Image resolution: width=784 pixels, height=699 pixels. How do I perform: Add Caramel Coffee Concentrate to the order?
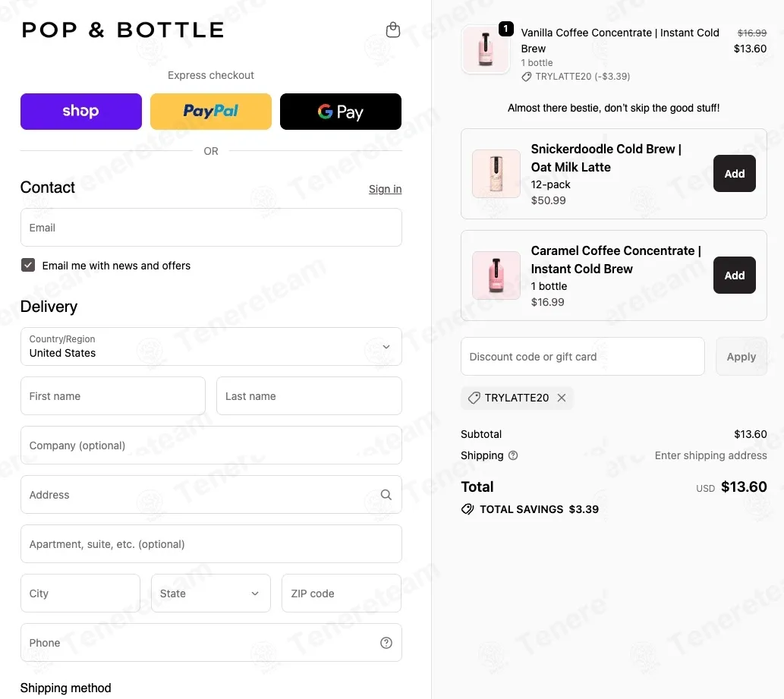[x=734, y=276]
